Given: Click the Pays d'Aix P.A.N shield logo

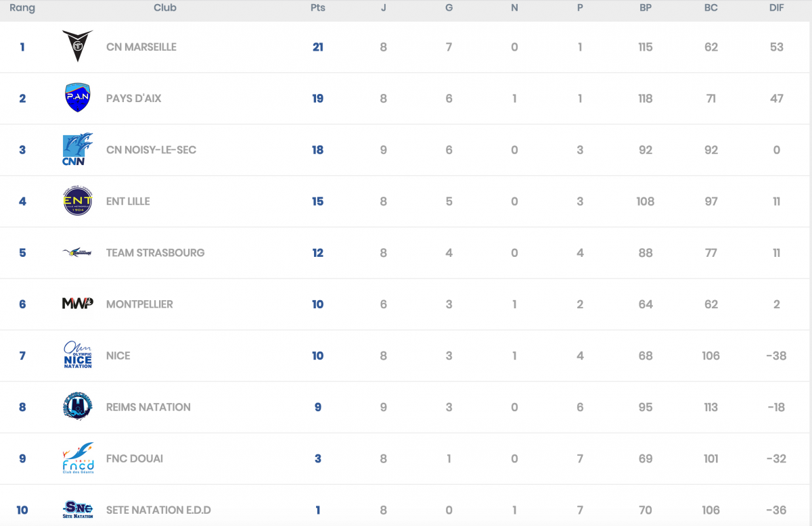Looking at the screenshot, I should [77, 98].
